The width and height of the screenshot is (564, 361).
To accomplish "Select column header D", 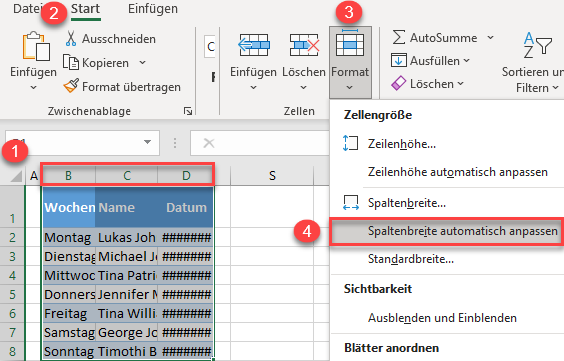I will [x=186, y=176].
